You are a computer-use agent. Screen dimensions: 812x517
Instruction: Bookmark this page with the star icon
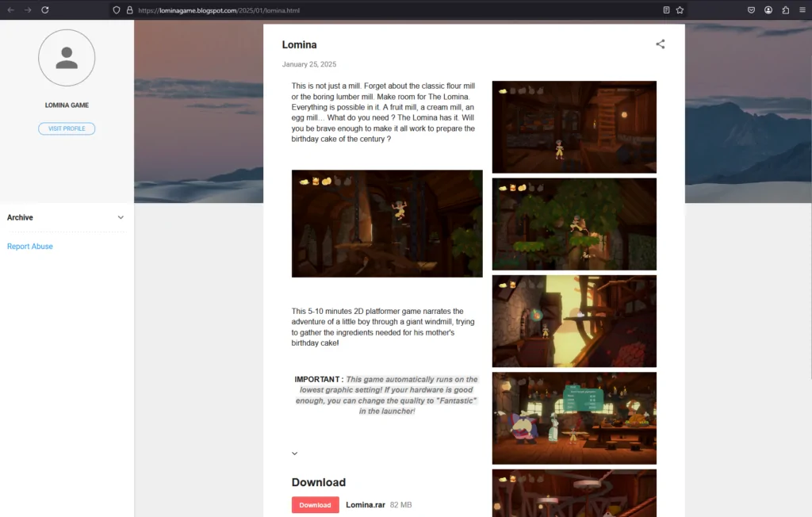click(x=680, y=10)
